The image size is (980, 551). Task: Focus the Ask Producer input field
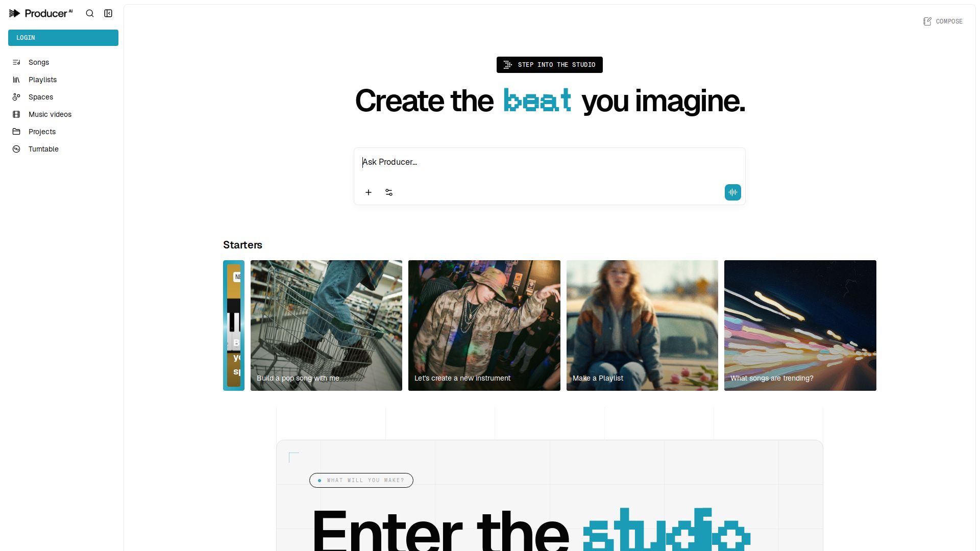click(x=550, y=162)
